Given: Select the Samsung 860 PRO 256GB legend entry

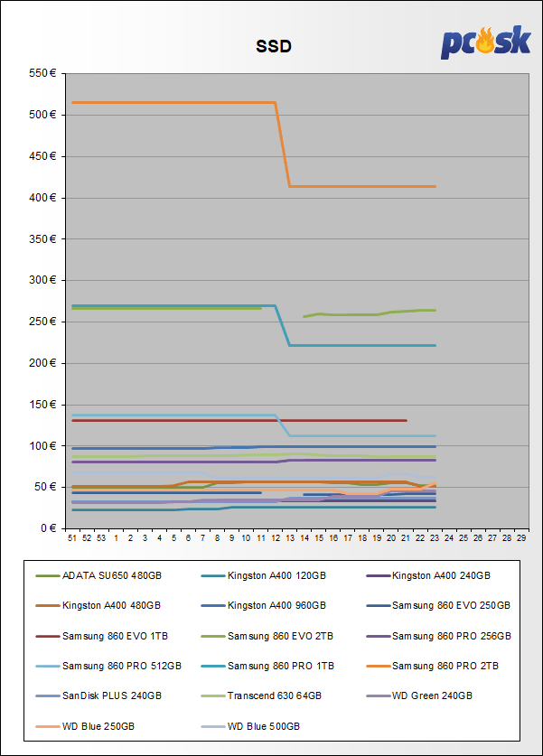Looking at the screenshot, I should coord(439,637).
